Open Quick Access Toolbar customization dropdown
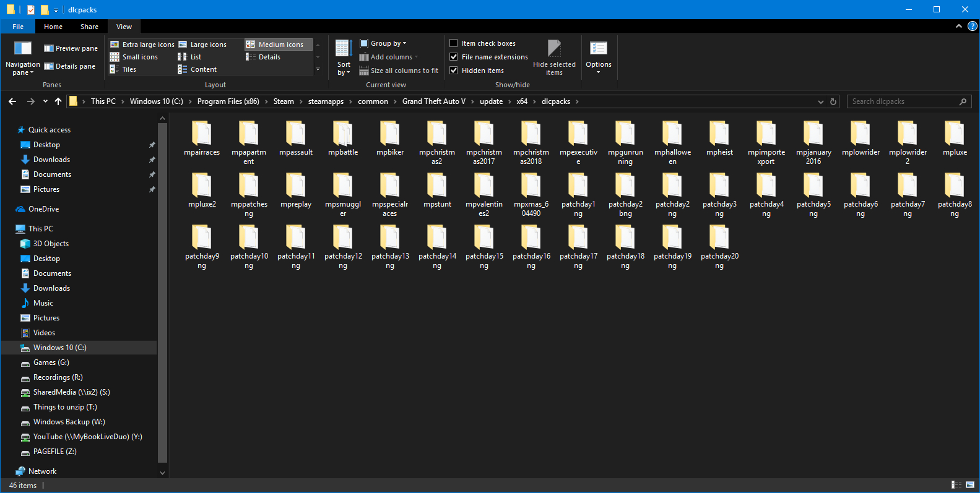Screen dimensions: 980x493 (x=56, y=10)
